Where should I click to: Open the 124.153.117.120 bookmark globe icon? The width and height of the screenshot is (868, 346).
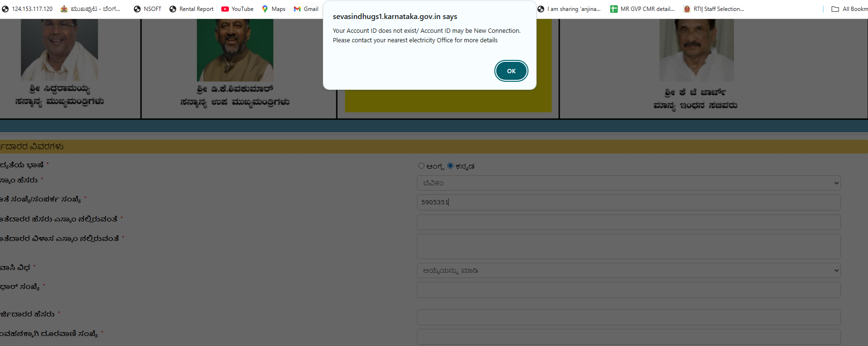(x=5, y=9)
